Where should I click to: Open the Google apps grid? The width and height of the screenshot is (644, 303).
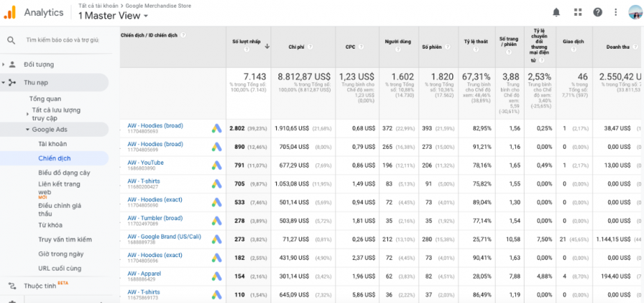point(577,12)
